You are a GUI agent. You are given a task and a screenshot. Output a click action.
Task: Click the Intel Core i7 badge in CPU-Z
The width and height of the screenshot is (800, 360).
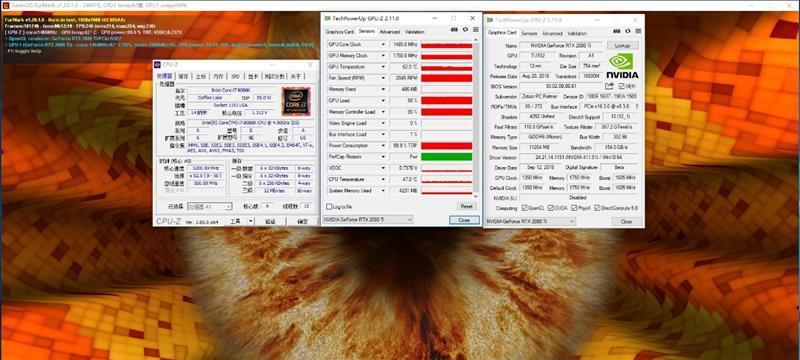[x=296, y=101]
